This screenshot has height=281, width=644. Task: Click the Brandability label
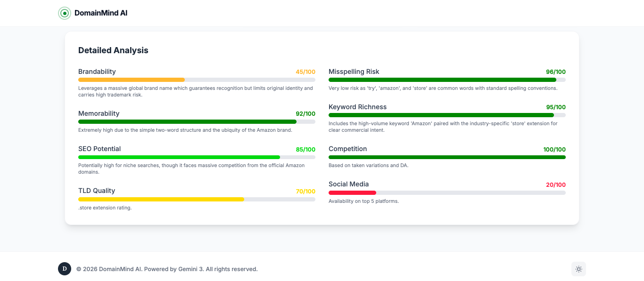(x=97, y=72)
